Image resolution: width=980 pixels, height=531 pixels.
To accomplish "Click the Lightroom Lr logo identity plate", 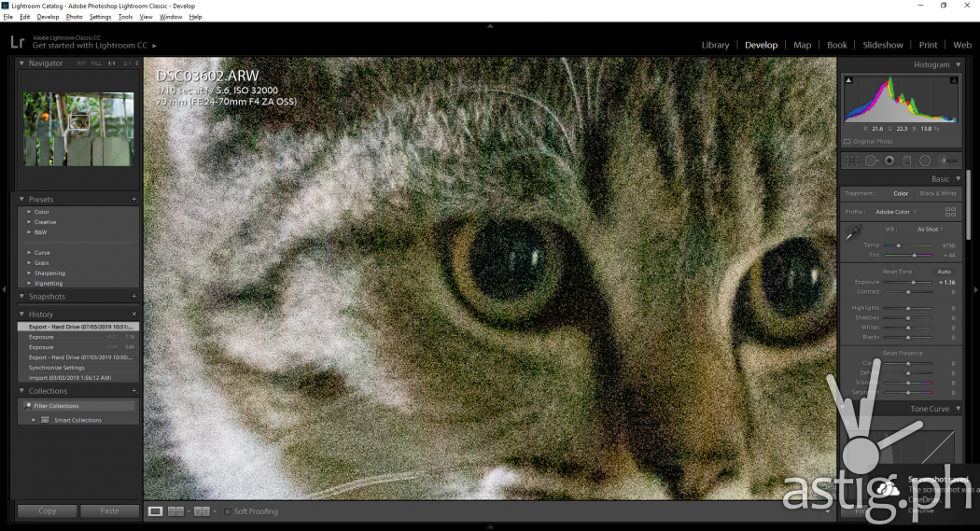I will click(x=18, y=42).
